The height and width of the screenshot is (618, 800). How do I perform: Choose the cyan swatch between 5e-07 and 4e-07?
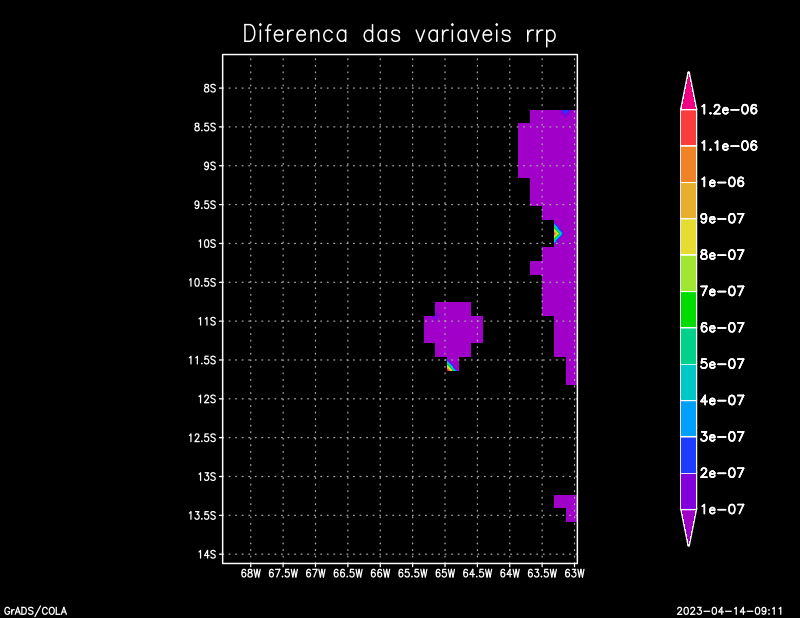688,381
